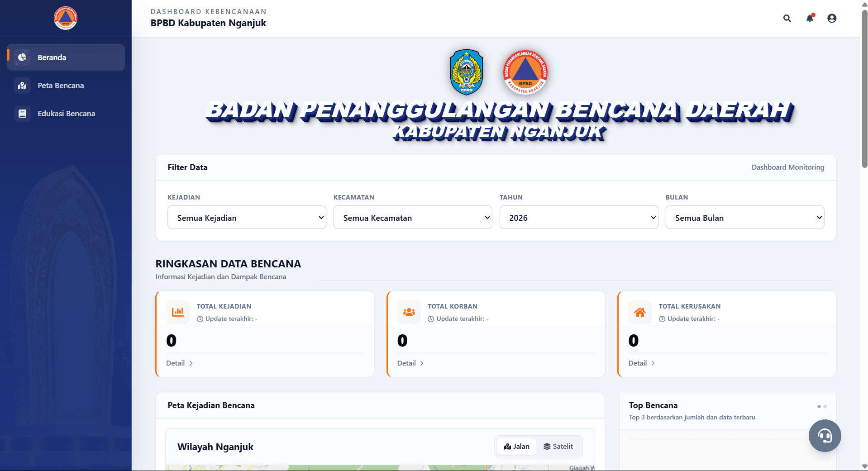
Task: Click Update terakhir text under Total Korban
Action: point(458,319)
